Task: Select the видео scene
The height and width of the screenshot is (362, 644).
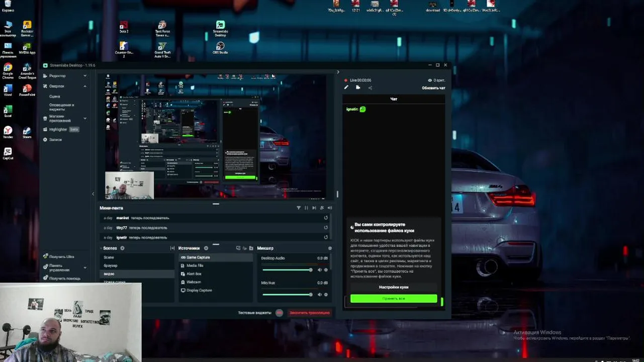Action: click(137, 274)
